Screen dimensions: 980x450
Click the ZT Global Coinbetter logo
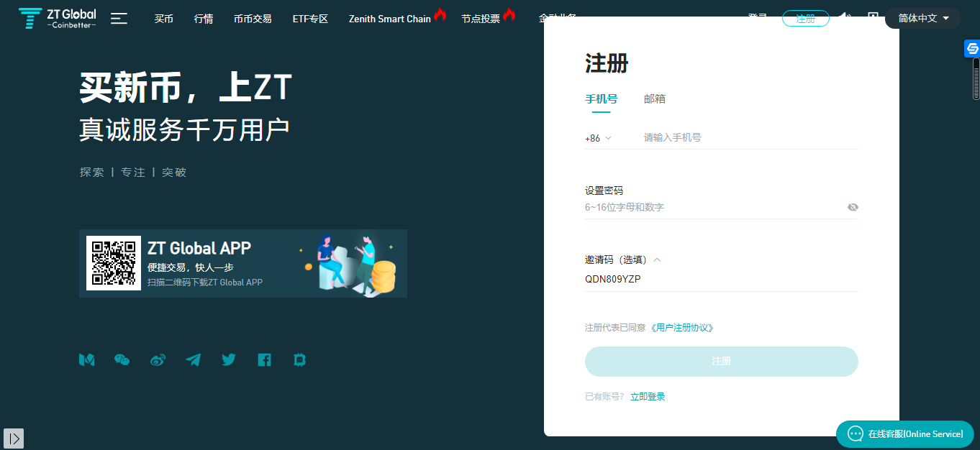(x=57, y=18)
